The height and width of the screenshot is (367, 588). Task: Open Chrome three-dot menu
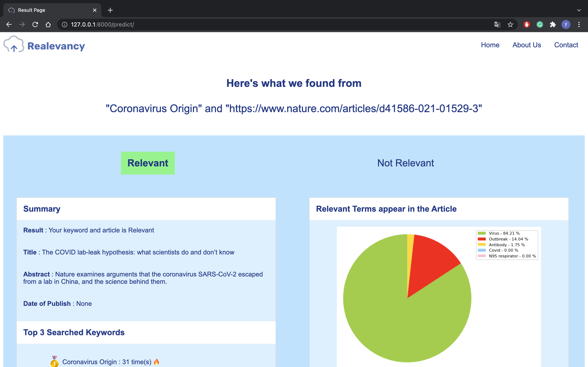579,24
